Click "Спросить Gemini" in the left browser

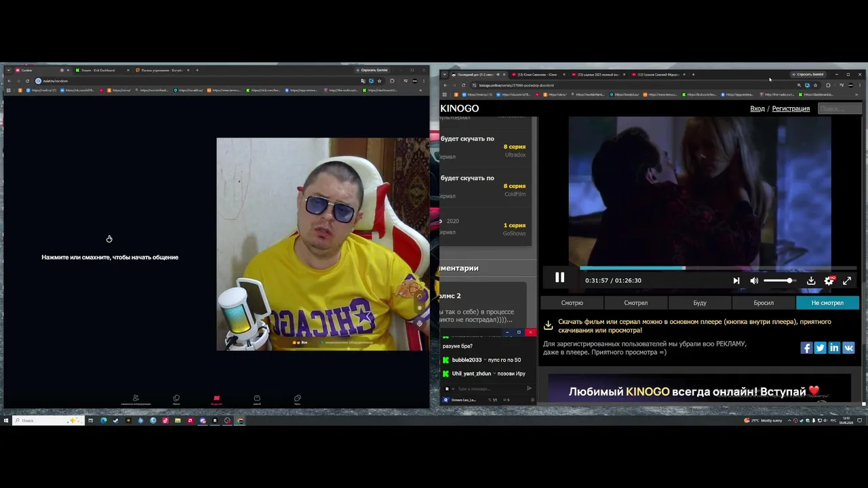coord(372,70)
